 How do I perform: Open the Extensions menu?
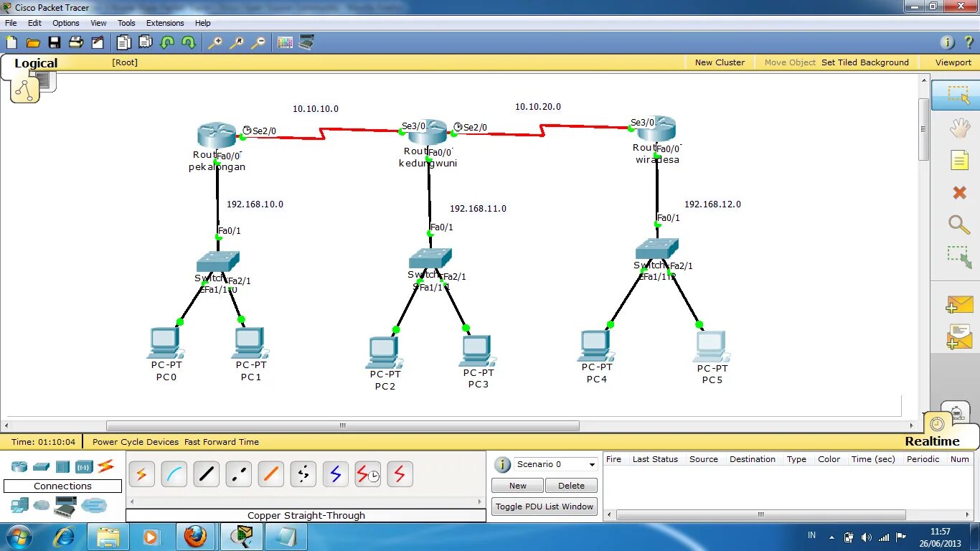pyautogui.click(x=165, y=23)
